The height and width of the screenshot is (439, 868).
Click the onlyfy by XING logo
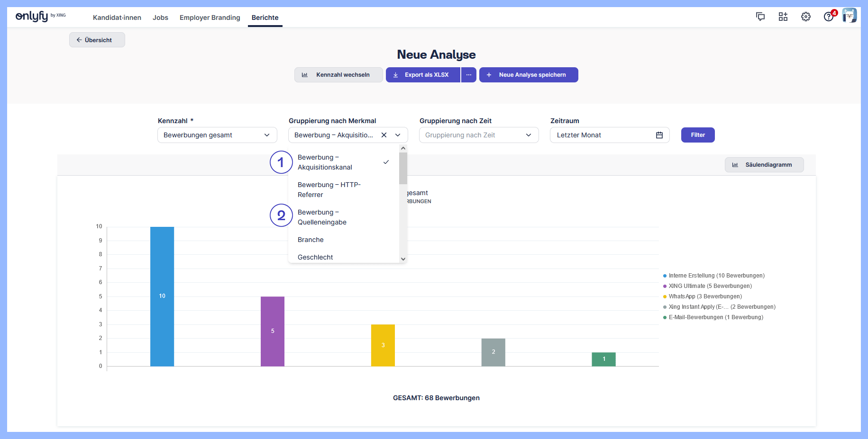(40, 17)
